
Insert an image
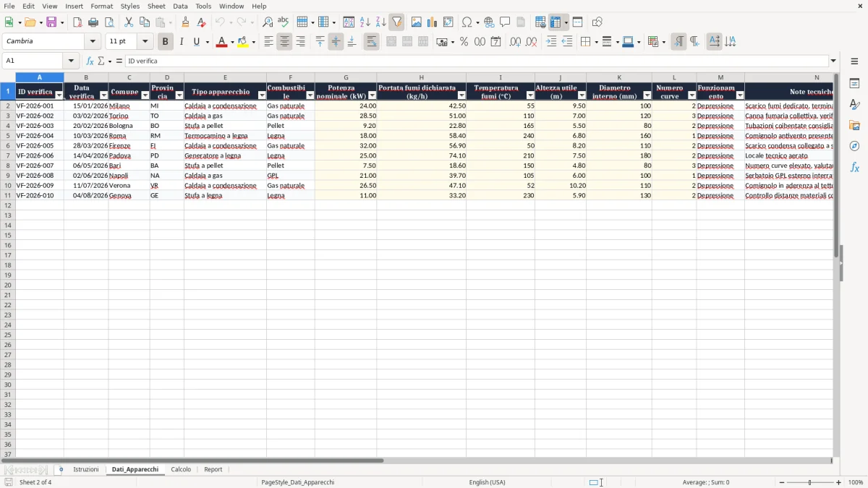coord(417,22)
